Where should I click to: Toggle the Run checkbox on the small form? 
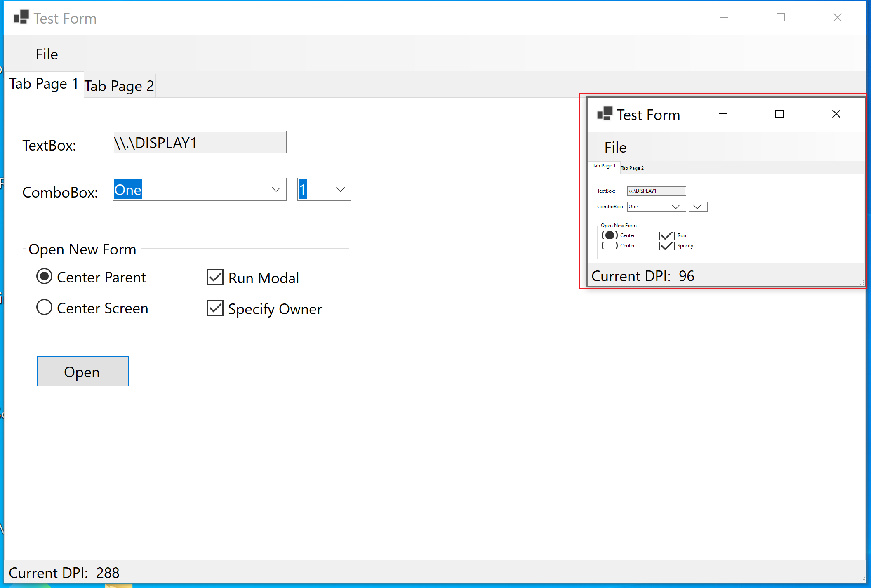tap(666, 235)
